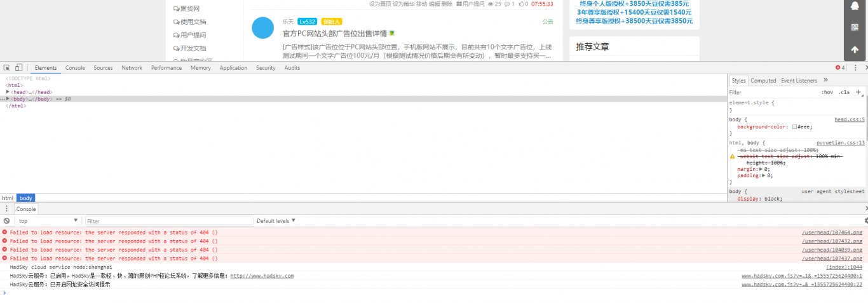Screen dimensions: 868x303
Task: Open the Default levels dropdown
Action: pos(276,221)
